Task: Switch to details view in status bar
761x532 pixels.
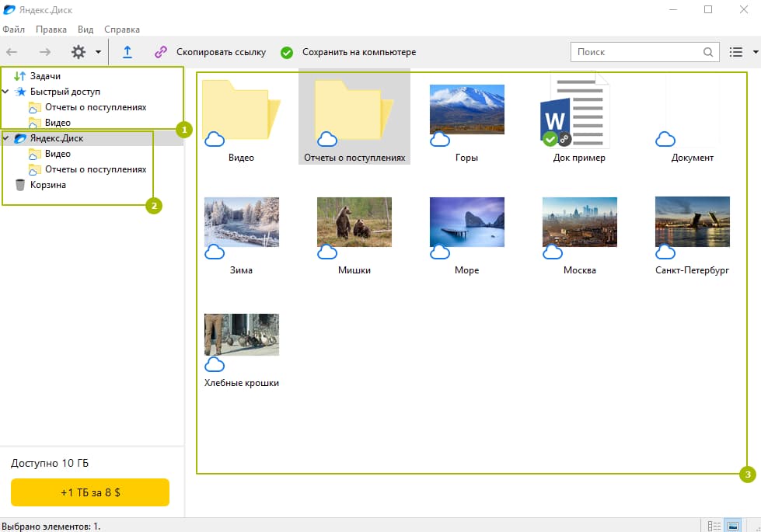Action: click(x=714, y=526)
